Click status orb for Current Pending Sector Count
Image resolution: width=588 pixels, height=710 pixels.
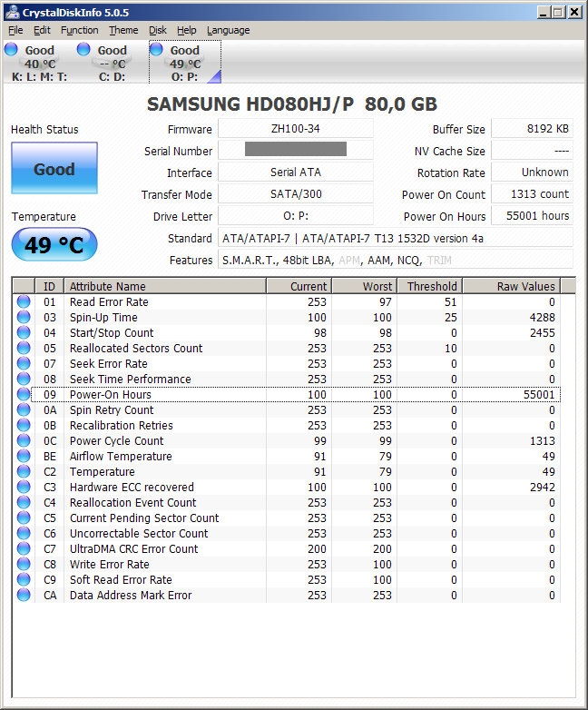tap(24, 518)
